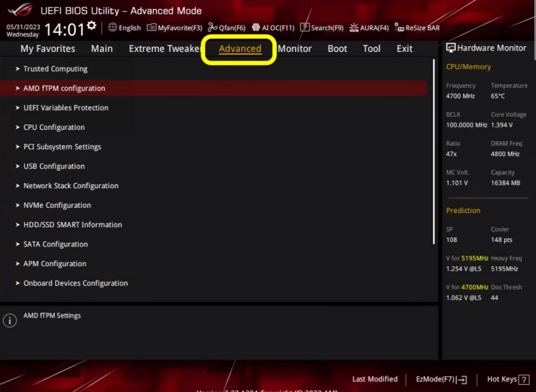Click the ReSize BAR icon
Viewport: 536px width, 392px height.
point(399,28)
